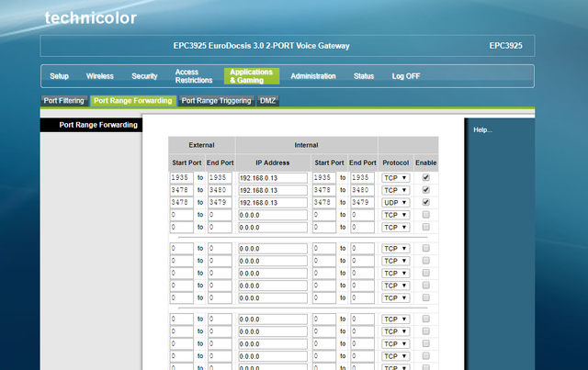This screenshot has height=370, width=588.
Task: Edit IP address field of the UDP rule
Action: 273,203
